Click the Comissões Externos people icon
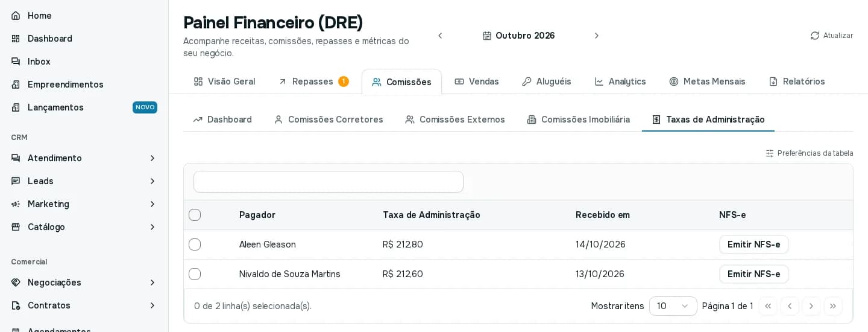868x332 pixels. tap(410, 120)
